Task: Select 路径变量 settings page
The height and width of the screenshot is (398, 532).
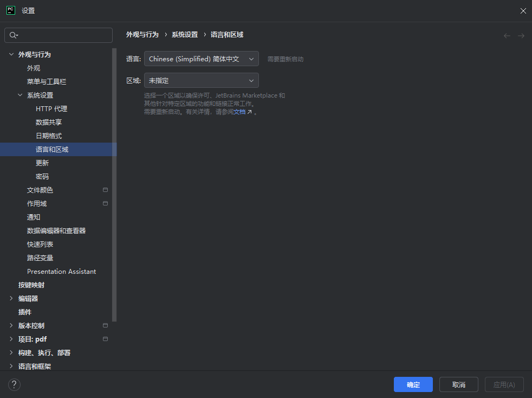Action: tap(40, 258)
